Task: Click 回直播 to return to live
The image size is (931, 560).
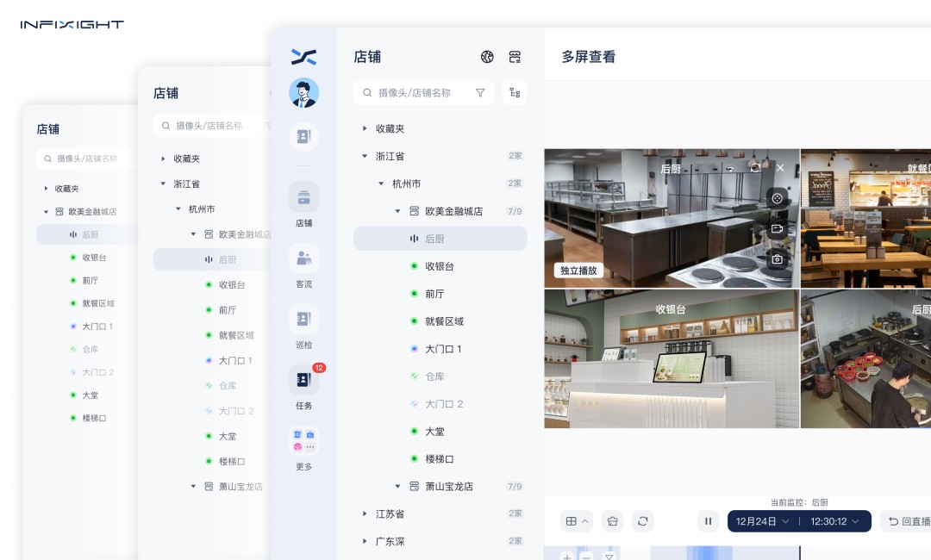Action: (x=909, y=521)
